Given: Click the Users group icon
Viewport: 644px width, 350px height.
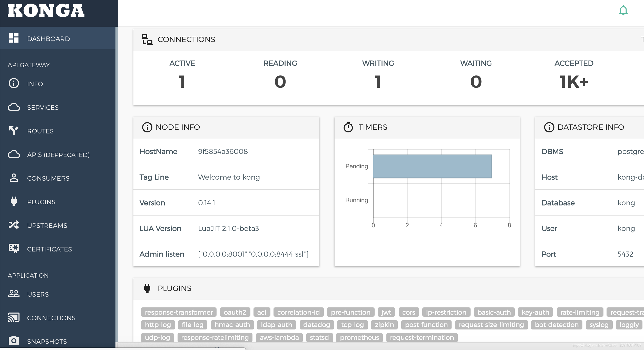Looking at the screenshot, I should point(14,294).
